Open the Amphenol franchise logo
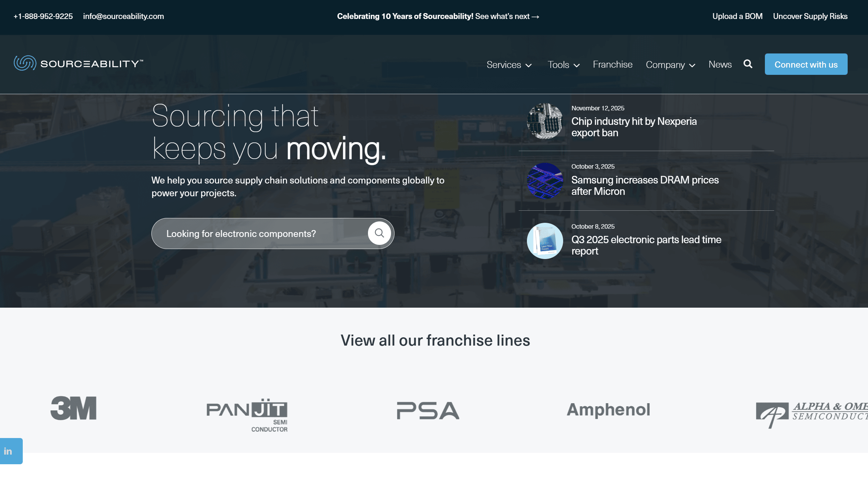This screenshot has height=477, width=868. point(608,410)
